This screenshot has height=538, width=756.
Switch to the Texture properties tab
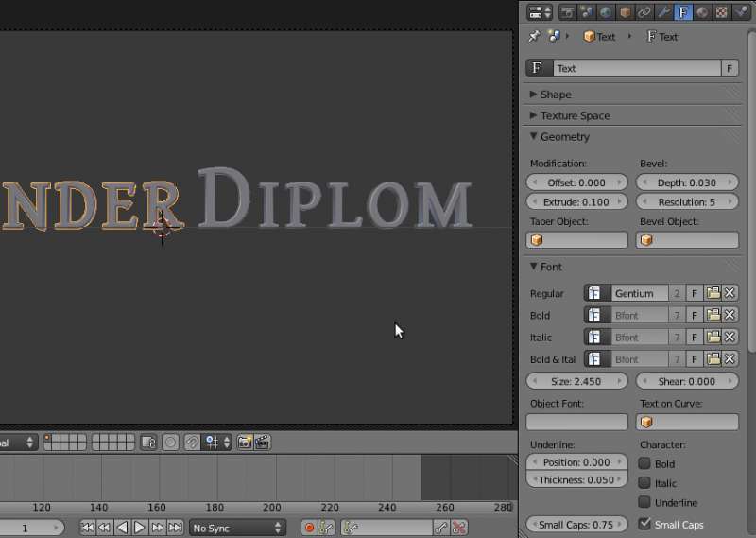722,12
